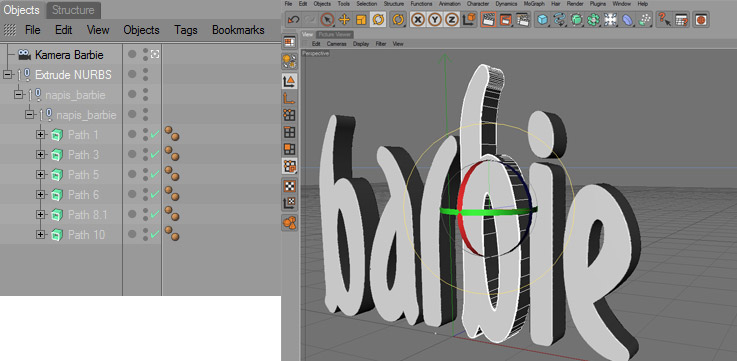
Task: Toggle world/object coordinate system icon
Action: coord(469,19)
